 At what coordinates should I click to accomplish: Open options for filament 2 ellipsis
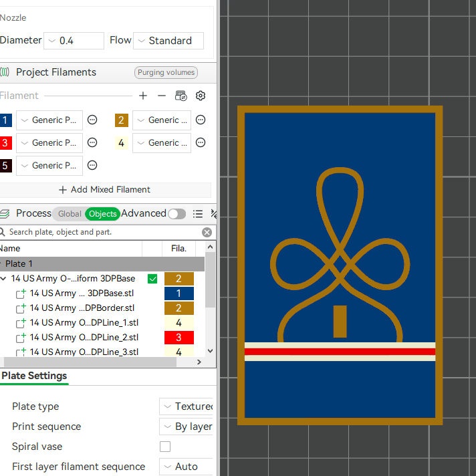[x=201, y=120]
